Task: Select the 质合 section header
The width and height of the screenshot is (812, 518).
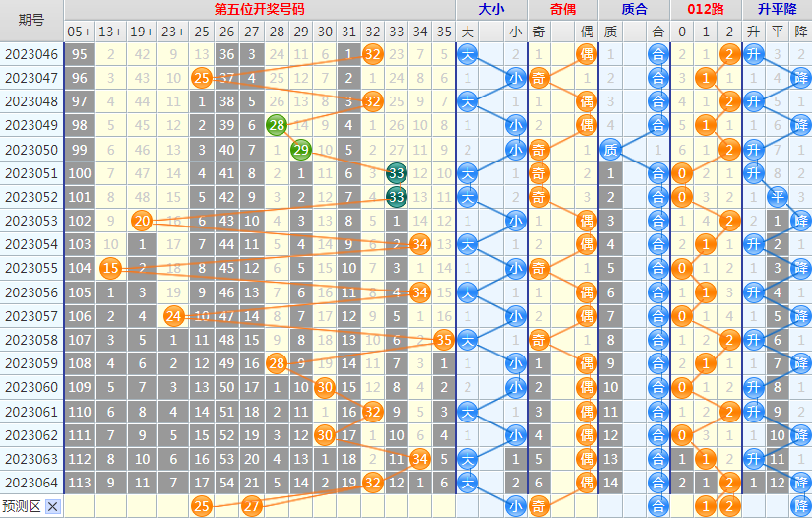Action: click(635, 9)
